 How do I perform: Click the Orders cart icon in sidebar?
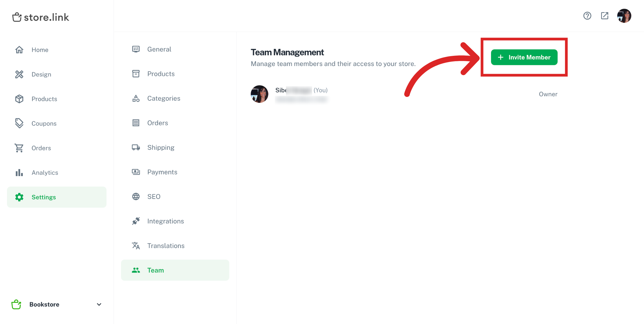coord(19,148)
